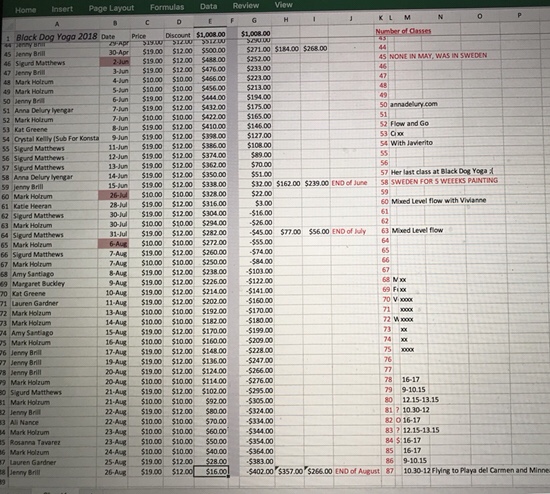The height and width of the screenshot is (494, 550).
Task: Open the Data tab
Action: (x=208, y=6)
